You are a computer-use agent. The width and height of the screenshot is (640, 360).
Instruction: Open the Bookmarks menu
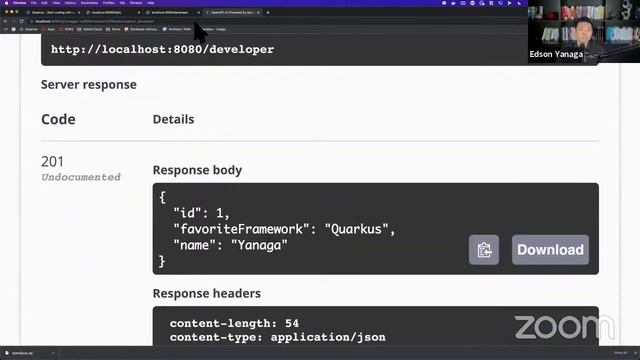[x=89, y=3]
